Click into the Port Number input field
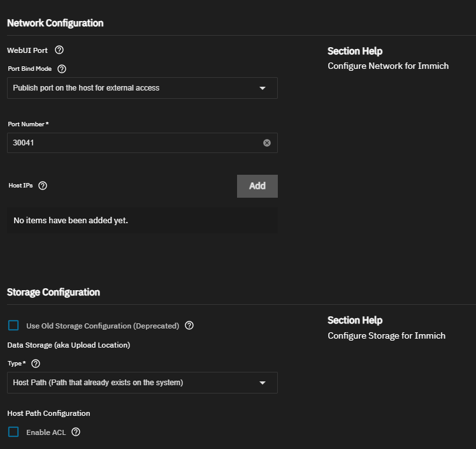476x449 pixels. coord(134,143)
